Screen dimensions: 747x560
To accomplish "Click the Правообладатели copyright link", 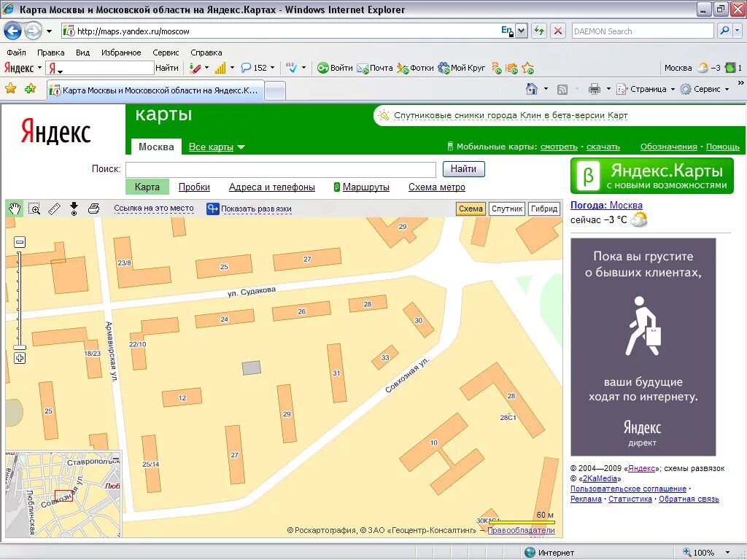I will tap(521, 530).
